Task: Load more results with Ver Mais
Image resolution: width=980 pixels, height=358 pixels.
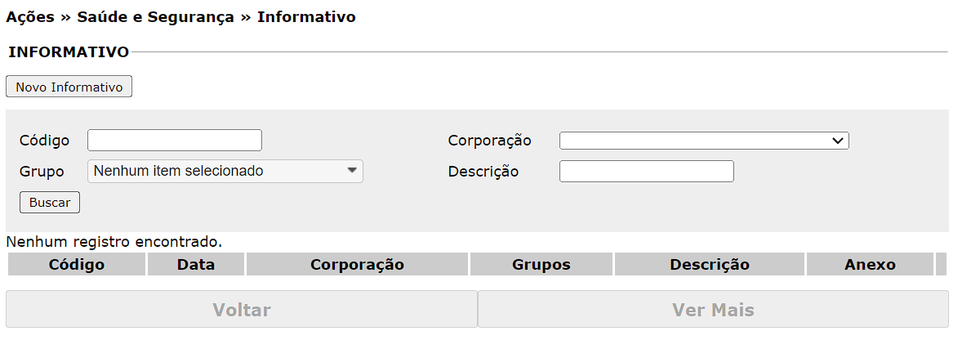Action: 713,310
